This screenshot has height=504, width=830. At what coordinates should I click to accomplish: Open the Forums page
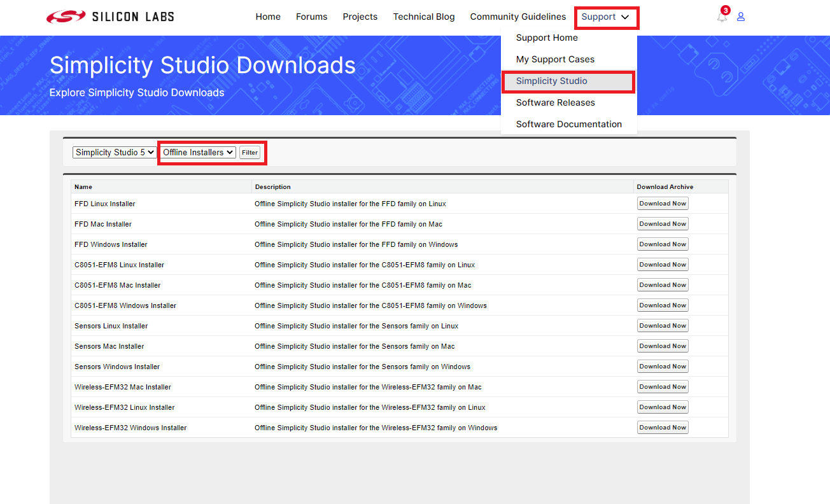312,17
